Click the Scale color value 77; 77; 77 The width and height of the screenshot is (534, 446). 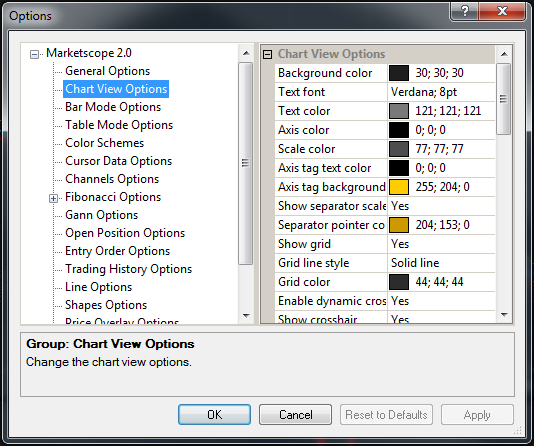[x=439, y=149]
